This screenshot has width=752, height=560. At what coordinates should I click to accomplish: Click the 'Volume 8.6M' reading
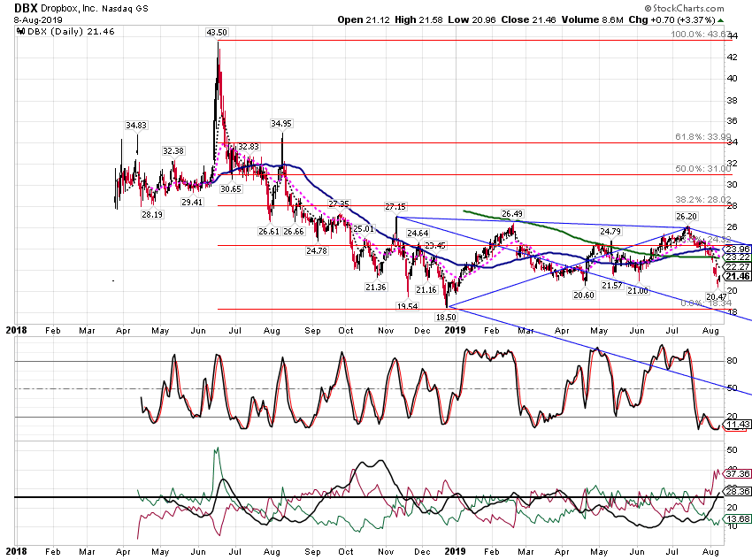click(x=592, y=19)
